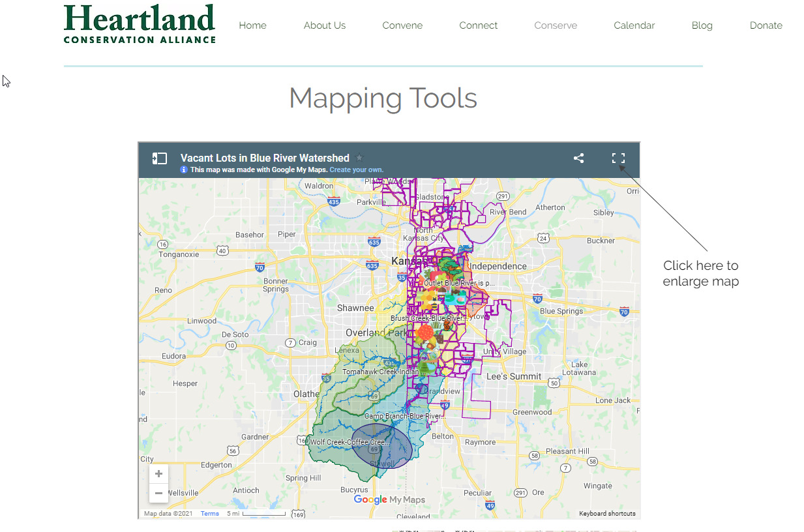Click the 'Pleasant Hill' town label
Screen dimensions: 804x532
tap(567, 451)
